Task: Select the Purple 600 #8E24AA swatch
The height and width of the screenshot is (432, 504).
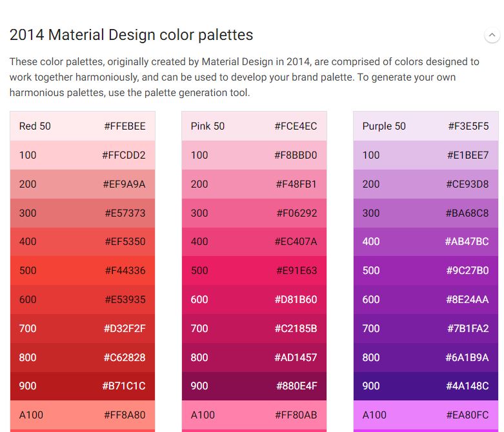Action: pos(426,299)
